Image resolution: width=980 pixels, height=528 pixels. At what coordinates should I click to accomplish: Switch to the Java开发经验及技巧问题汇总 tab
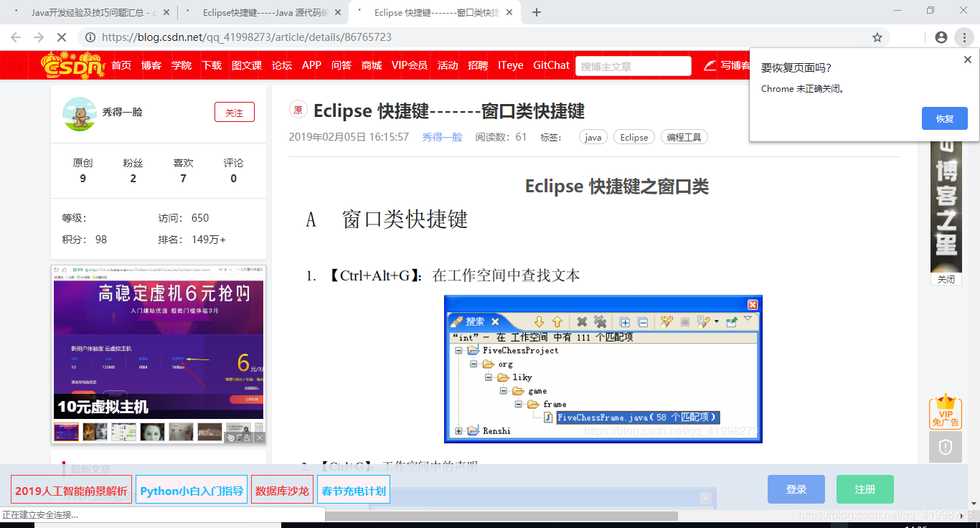(x=89, y=12)
